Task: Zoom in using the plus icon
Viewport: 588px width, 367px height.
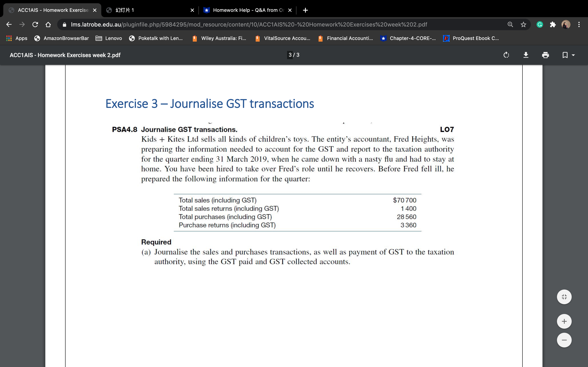Action: (564, 321)
